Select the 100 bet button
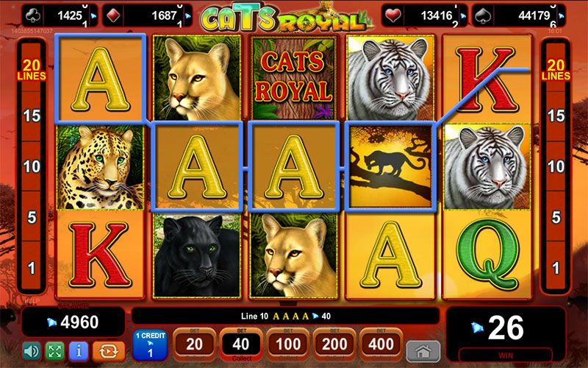The image size is (588, 368). (x=288, y=344)
